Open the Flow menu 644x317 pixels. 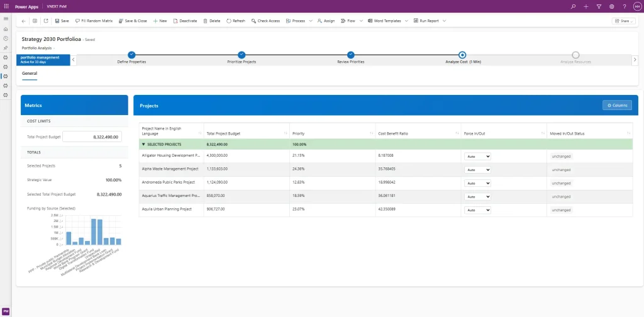[348, 21]
